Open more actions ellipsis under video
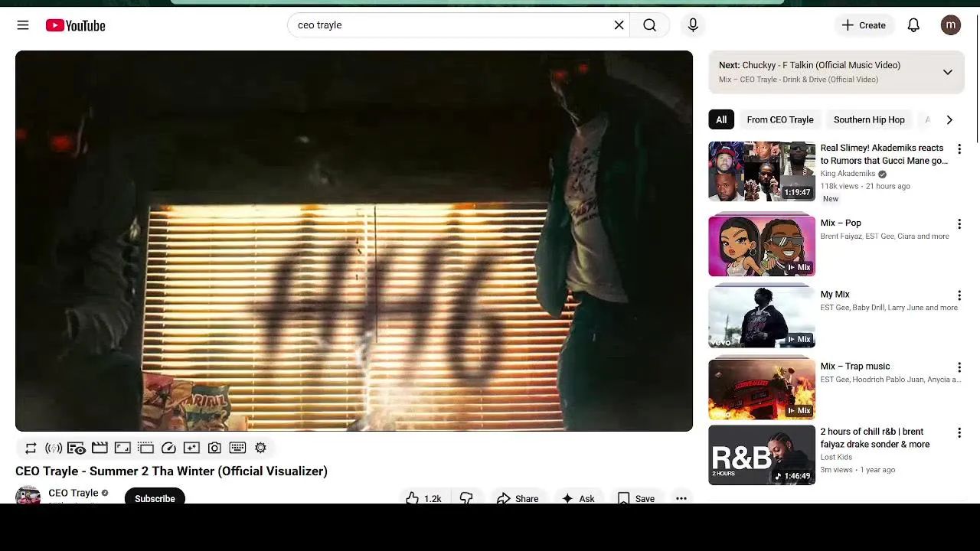Image resolution: width=980 pixels, height=551 pixels. 681,498
